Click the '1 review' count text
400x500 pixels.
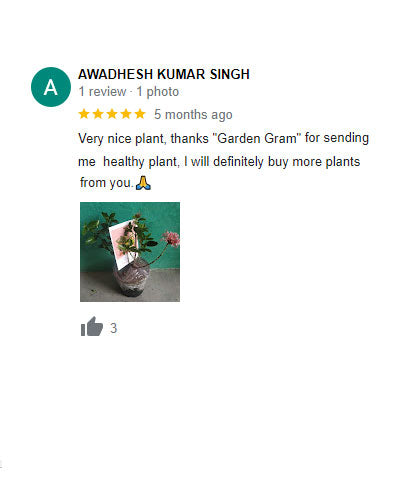(x=102, y=92)
